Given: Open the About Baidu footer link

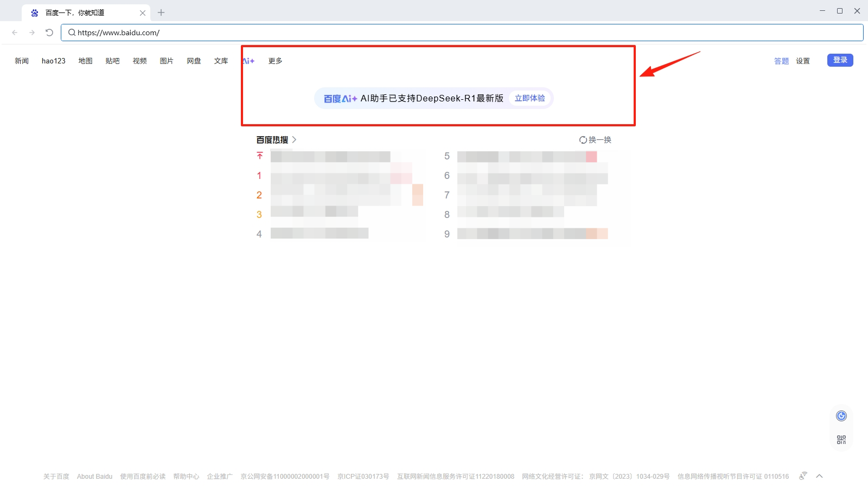Looking at the screenshot, I should [x=95, y=477].
